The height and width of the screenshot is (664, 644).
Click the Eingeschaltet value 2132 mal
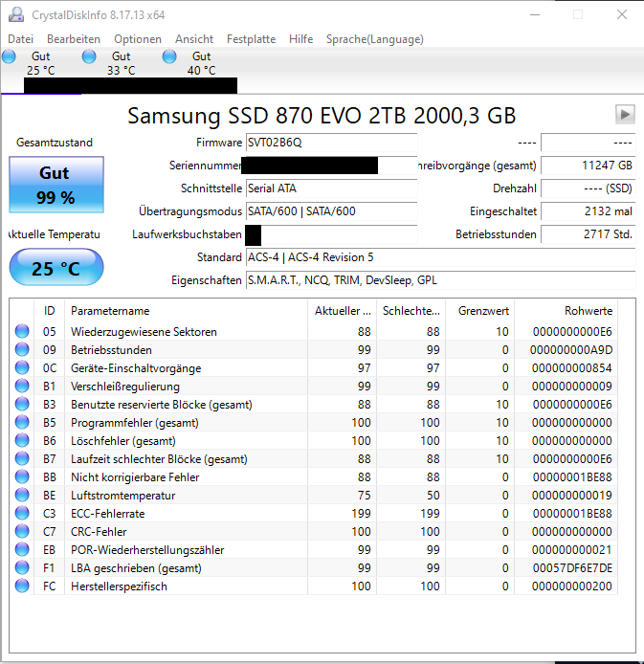coord(588,210)
